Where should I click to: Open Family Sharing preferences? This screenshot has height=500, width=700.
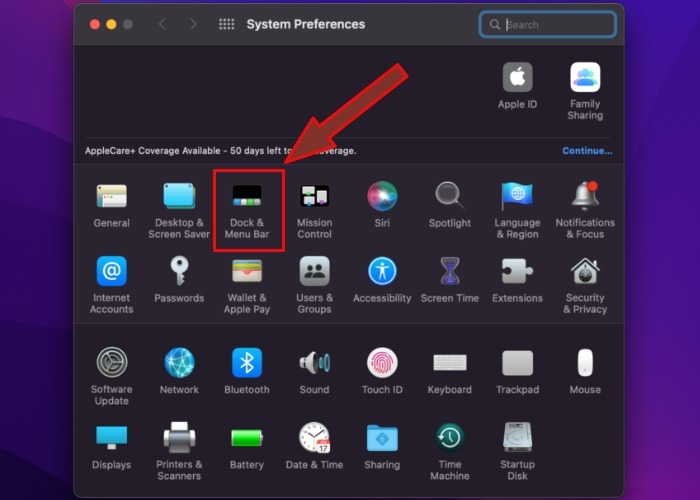pyautogui.click(x=585, y=78)
